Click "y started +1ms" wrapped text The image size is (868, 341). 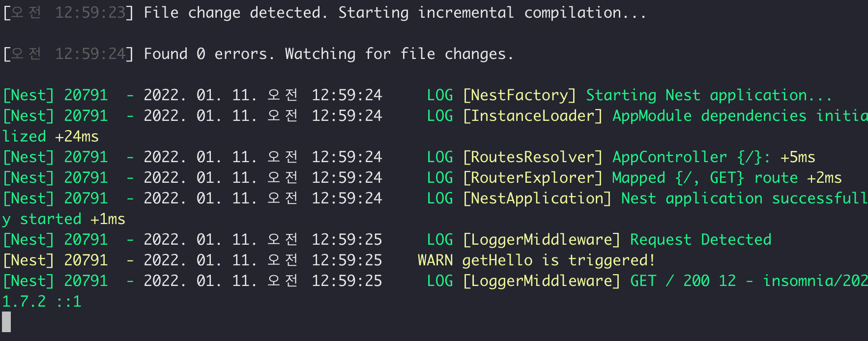(x=64, y=219)
